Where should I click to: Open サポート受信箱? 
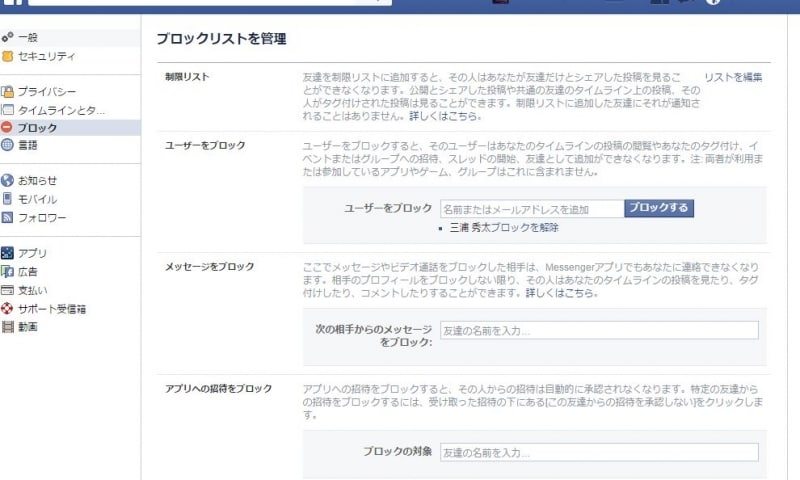pos(52,309)
